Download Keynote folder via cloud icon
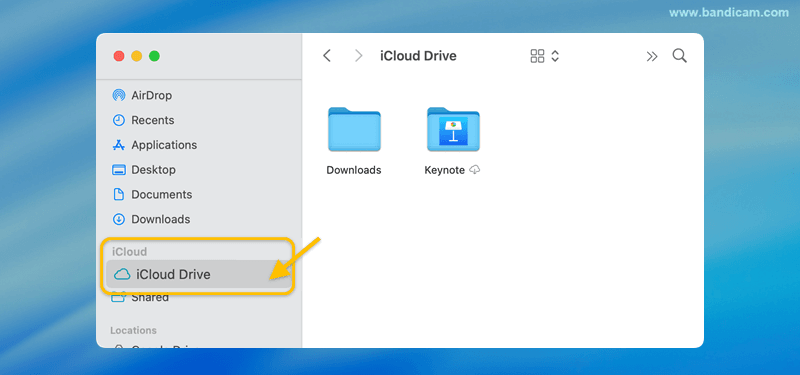 click(474, 170)
